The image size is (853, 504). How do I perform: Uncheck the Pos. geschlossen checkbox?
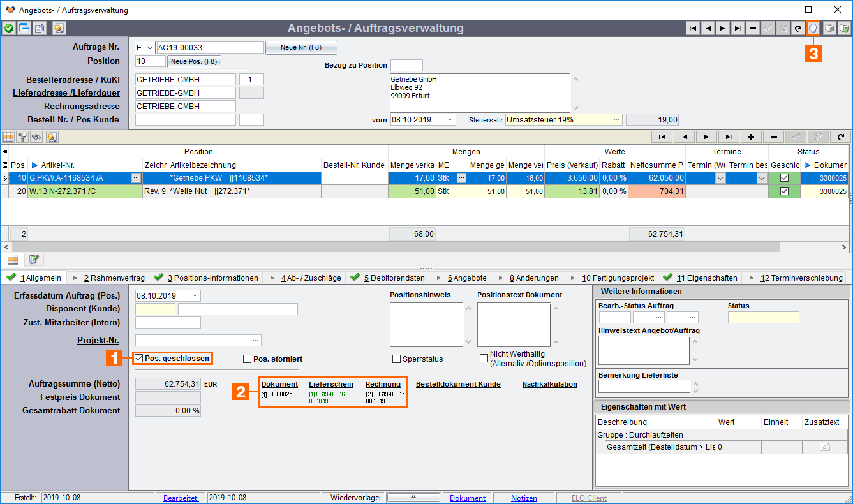[139, 359]
